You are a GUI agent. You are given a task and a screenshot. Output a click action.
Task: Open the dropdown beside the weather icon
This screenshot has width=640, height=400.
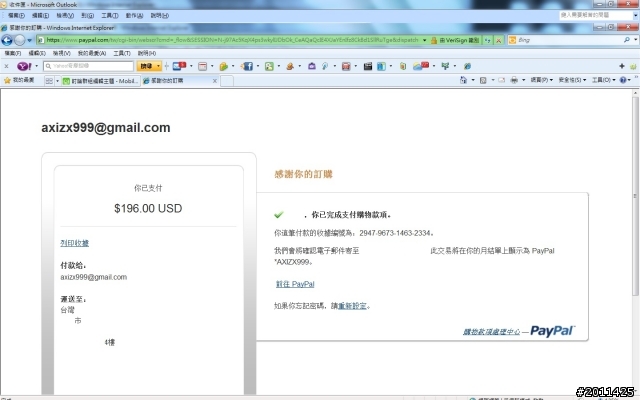[x=433, y=66]
